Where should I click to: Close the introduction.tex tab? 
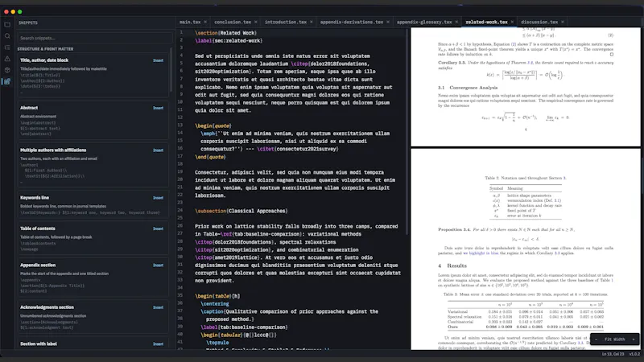pyautogui.click(x=312, y=23)
